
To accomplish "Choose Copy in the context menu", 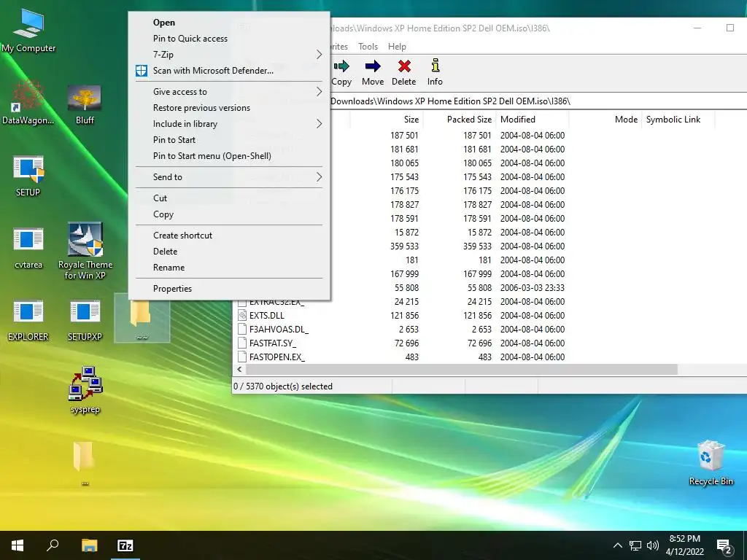I will (x=229, y=214).
